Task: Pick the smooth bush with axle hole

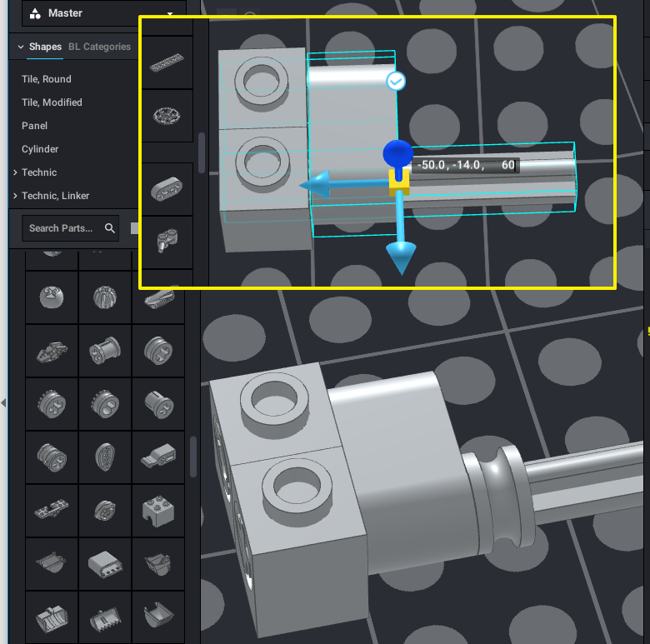Action: (158, 351)
